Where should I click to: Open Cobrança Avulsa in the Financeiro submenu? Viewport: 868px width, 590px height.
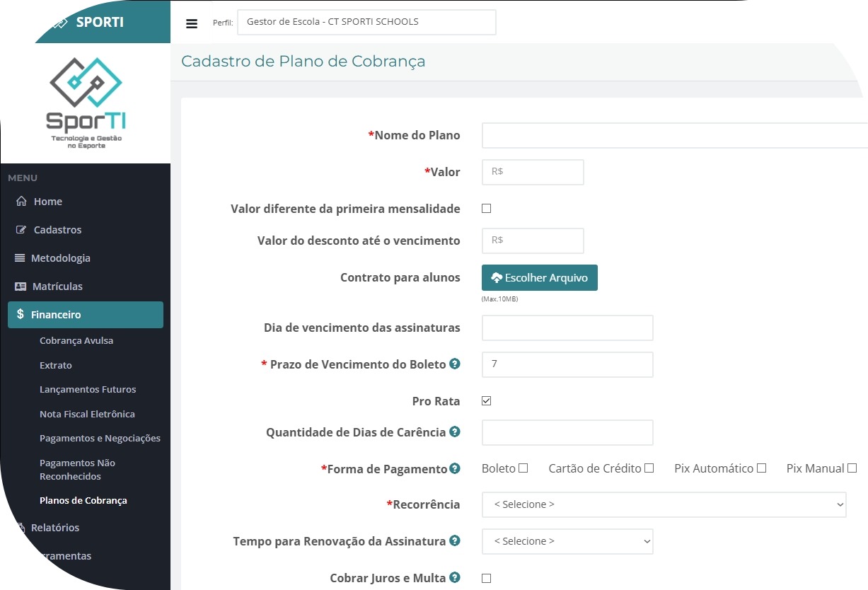click(x=76, y=341)
